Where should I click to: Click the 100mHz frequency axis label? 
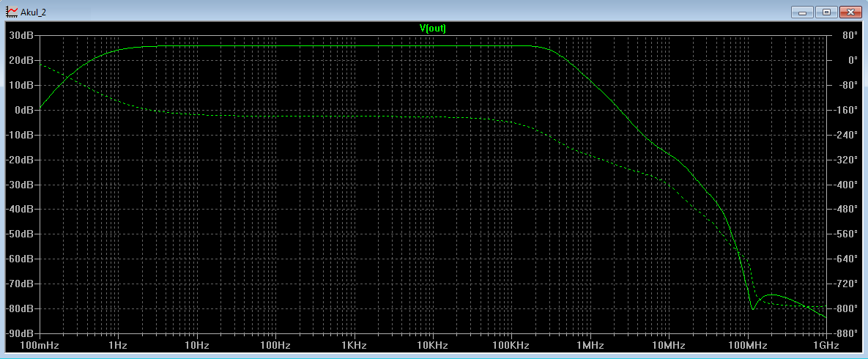40,345
